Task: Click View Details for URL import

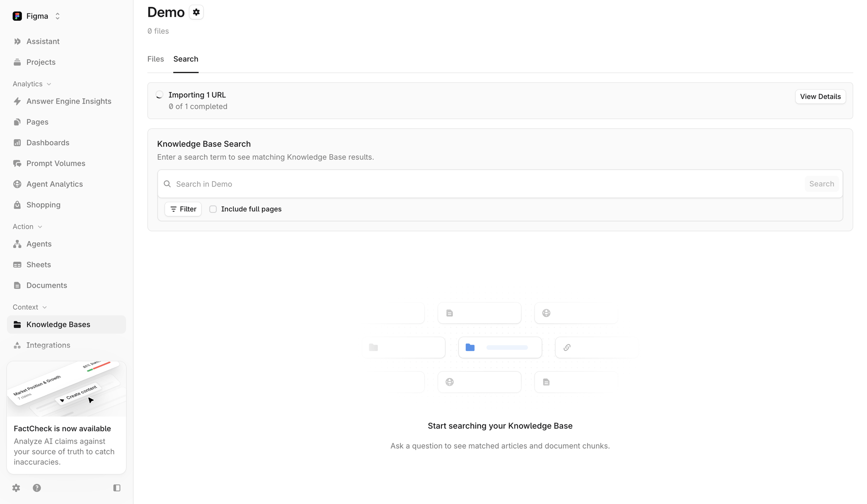Action: click(820, 96)
